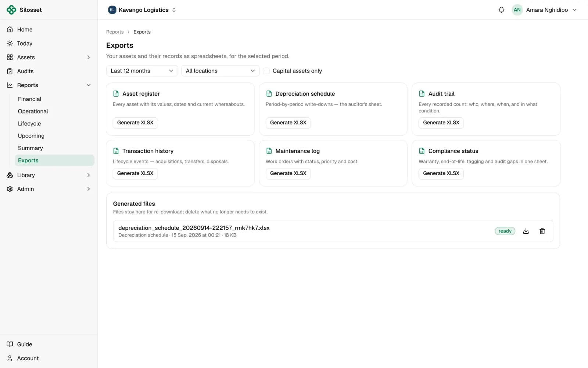Click the Depreciation schedule sheet icon
This screenshot has height=368, width=588.
tap(269, 94)
